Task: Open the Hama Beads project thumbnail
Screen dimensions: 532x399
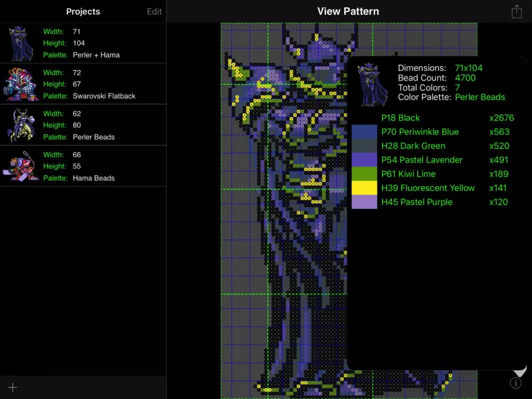Action: (21, 166)
